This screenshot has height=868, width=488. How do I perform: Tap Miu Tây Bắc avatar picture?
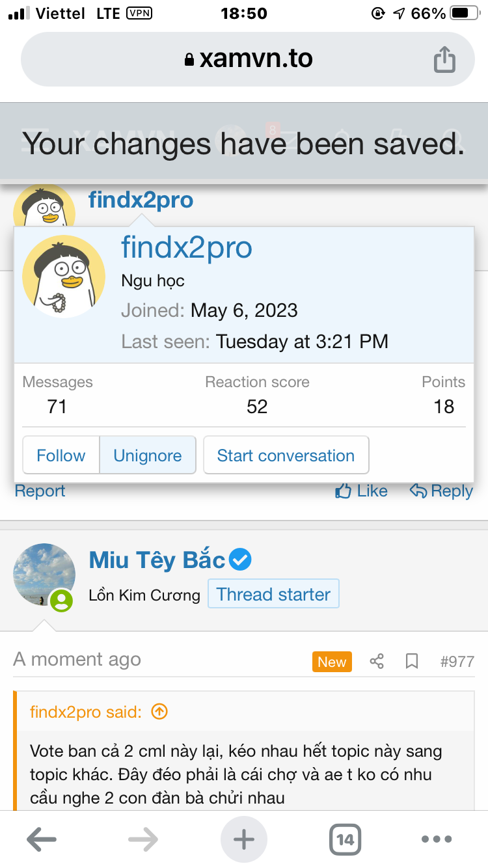tap(44, 575)
